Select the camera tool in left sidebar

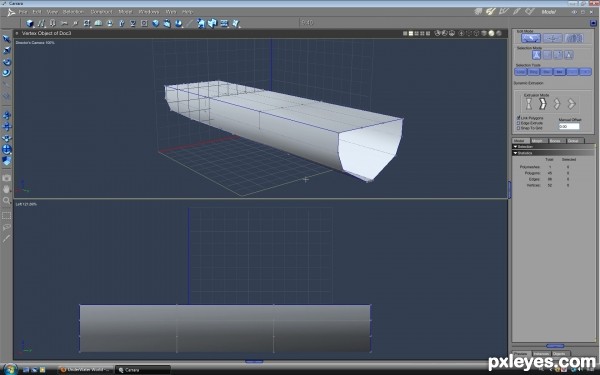coord(7,178)
